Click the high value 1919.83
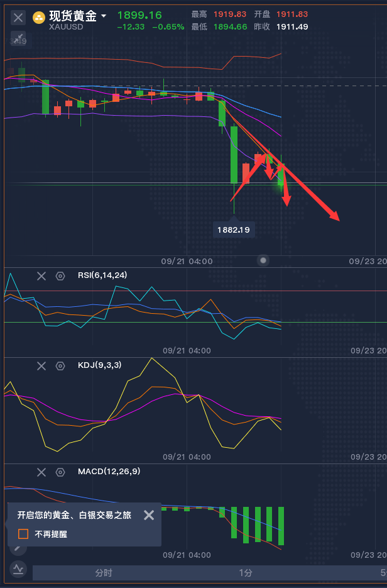 click(230, 14)
